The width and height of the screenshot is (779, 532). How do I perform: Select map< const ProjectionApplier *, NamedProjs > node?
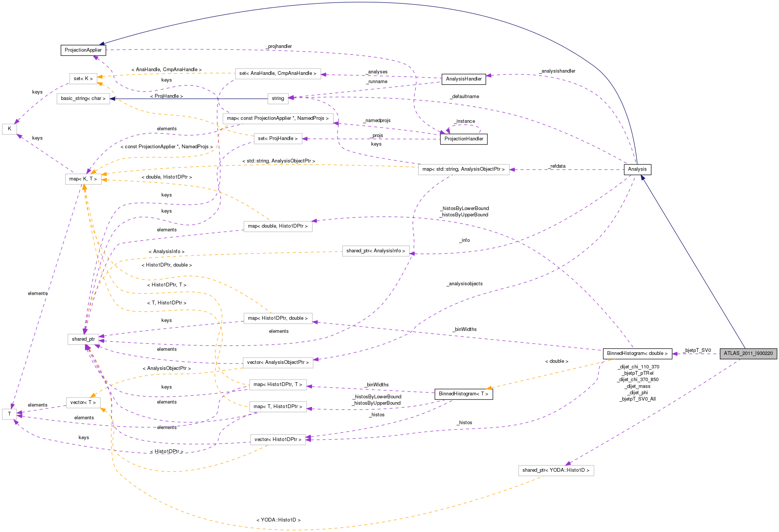click(278, 118)
